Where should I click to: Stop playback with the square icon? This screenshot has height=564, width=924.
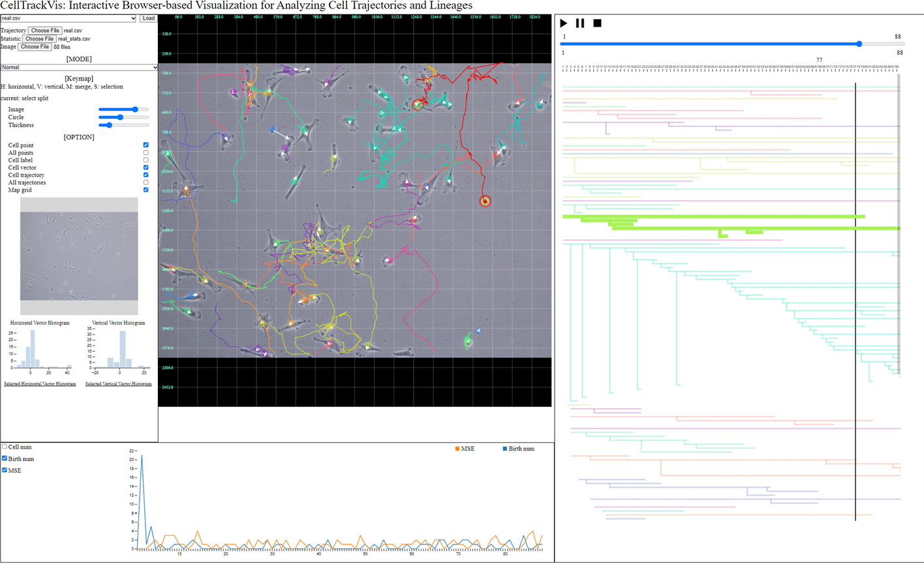pyautogui.click(x=597, y=23)
